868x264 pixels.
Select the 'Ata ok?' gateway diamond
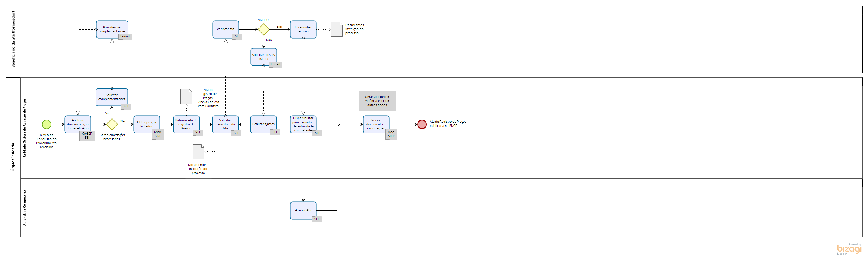pos(264,29)
